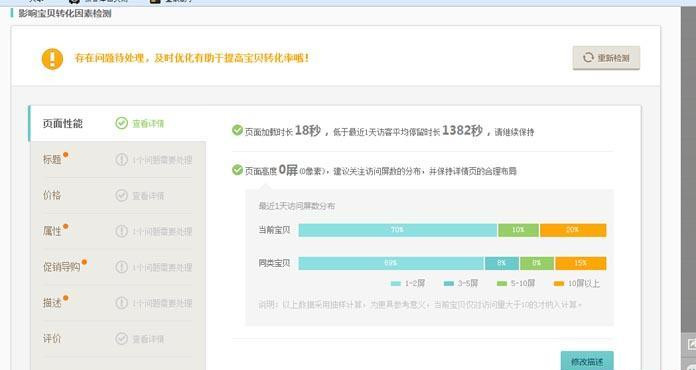Open the 属性 sidebar tab
This screenshot has width=696, height=370.
click(x=118, y=231)
